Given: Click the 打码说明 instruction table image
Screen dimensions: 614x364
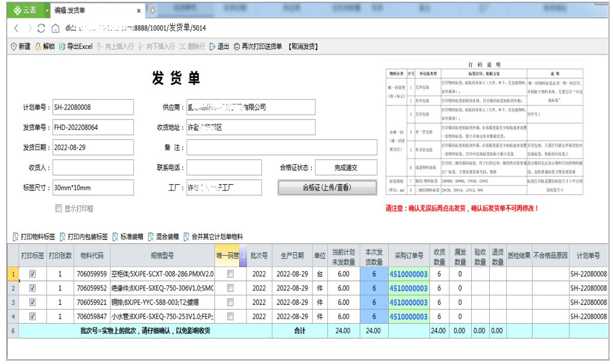Looking at the screenshot, I should point(485,128).
